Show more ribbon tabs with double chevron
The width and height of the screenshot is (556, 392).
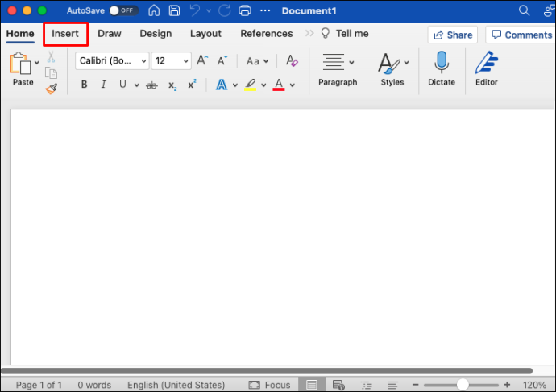point(309,33)
